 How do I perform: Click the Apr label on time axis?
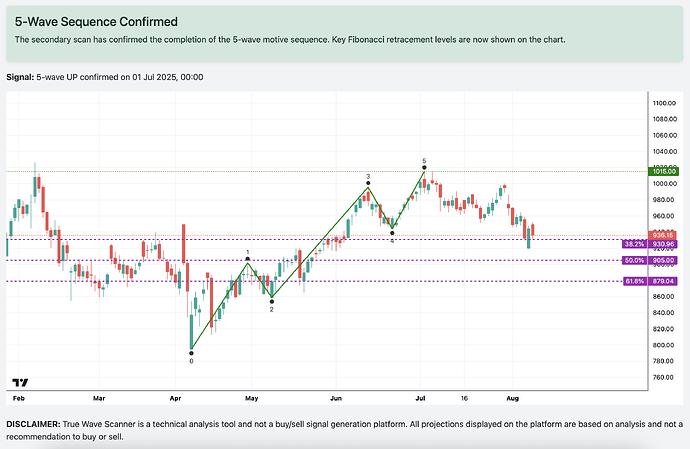175,396
